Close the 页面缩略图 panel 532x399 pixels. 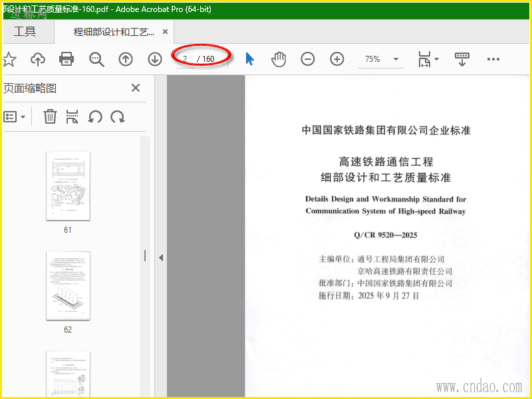click(x=136, y=88)
